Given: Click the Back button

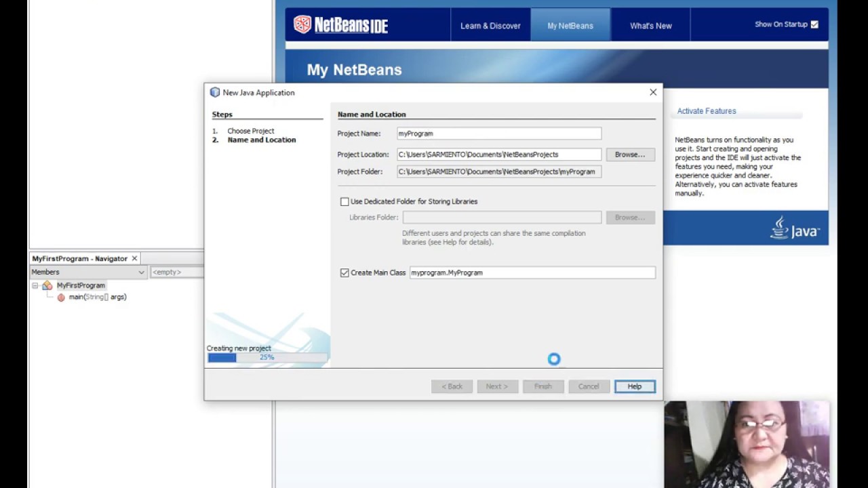Looking at the screenshot, I should coord(452,386).
